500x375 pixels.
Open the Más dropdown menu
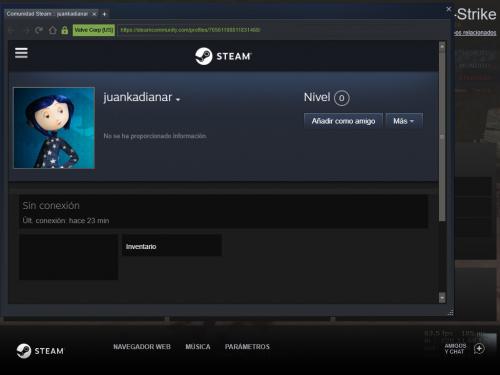(x=404, y=121)
